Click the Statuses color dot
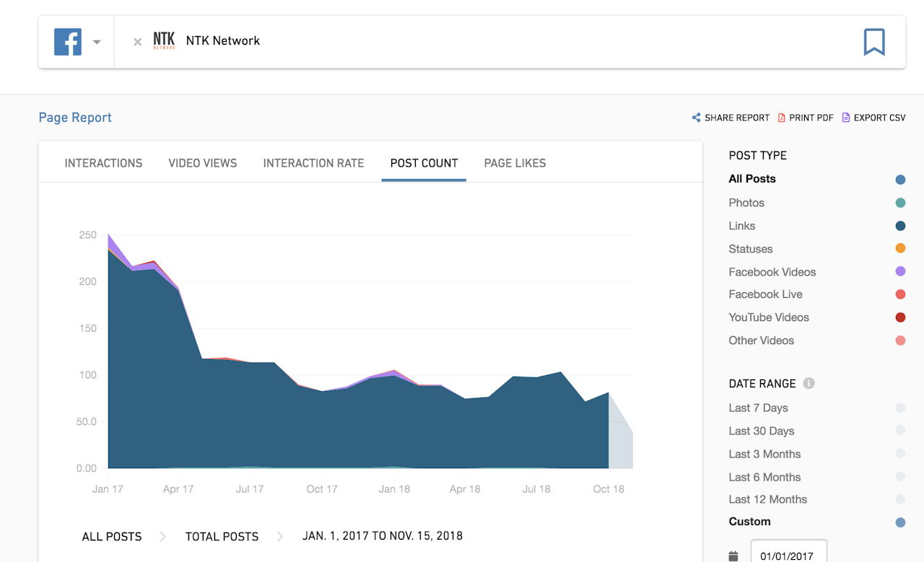This screenshot has height=562, width=924. click(900, 248)
